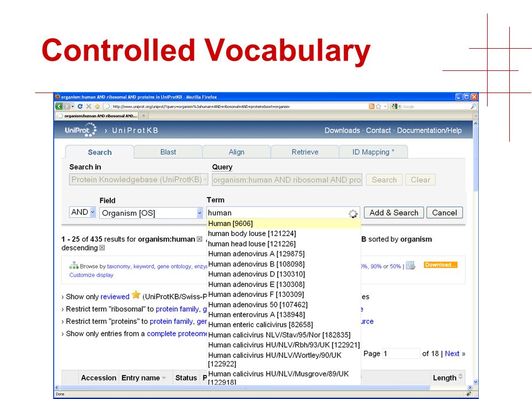532x399 pixels.
Task: Click the Term input field containing human
Action: click(283, 213)
